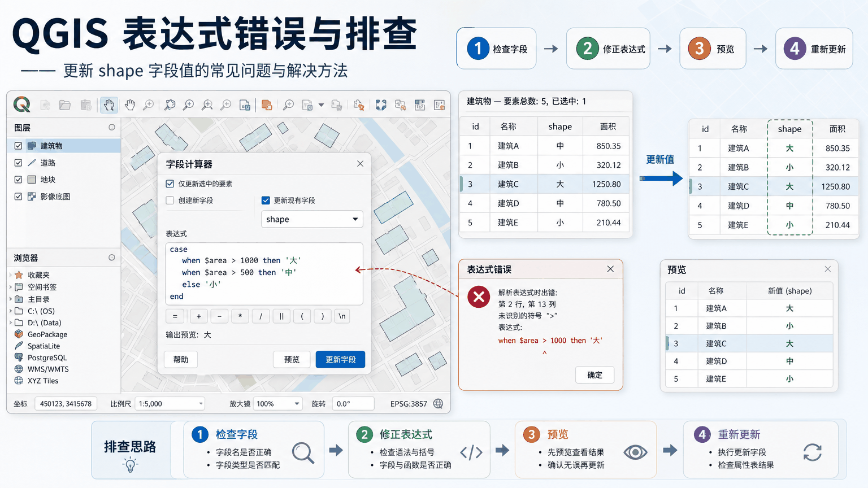The height and width of the screenshot is (488, 868).
Task: Click the SpatiaLite feather icon
Action: click(x=19, y=346)
